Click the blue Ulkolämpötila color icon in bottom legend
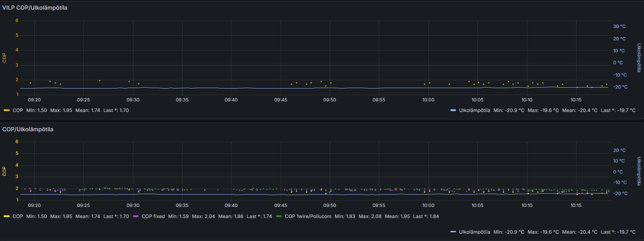 pyautogui.click(x=453, y=232)
